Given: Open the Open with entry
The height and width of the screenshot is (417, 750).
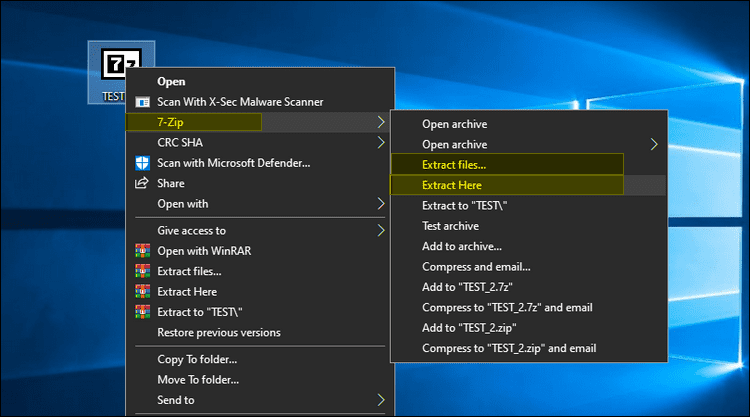Looking at the screenshot, I should pos(260,204).
